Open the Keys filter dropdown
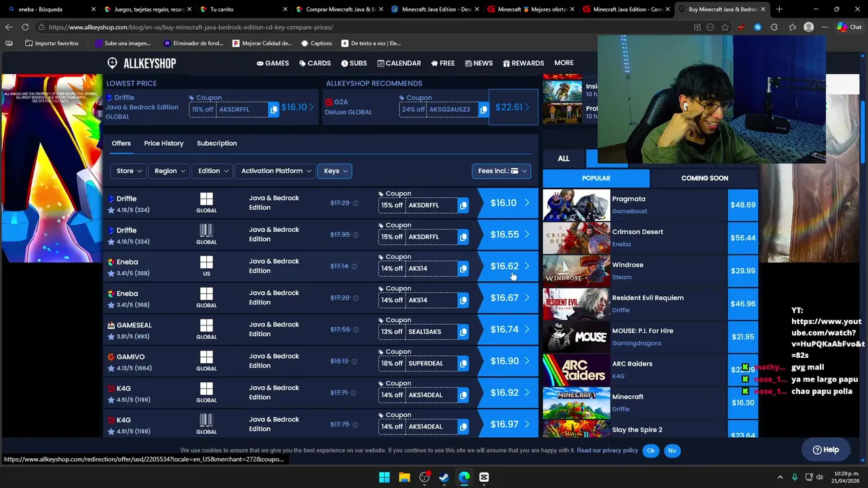Screen dimensions: 868x488 (x=335, y=171)
